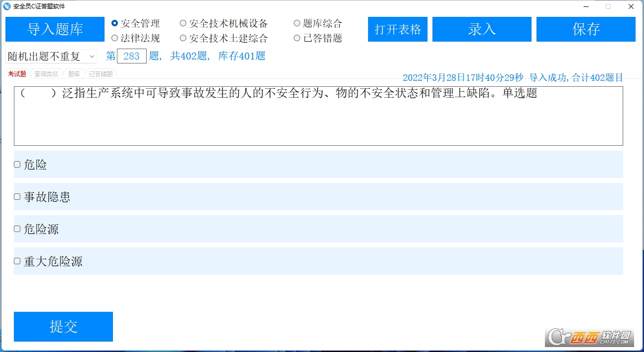Switch to the 题库 tab
This screenshot has width=644, height=352.
[x=74, y=74]
